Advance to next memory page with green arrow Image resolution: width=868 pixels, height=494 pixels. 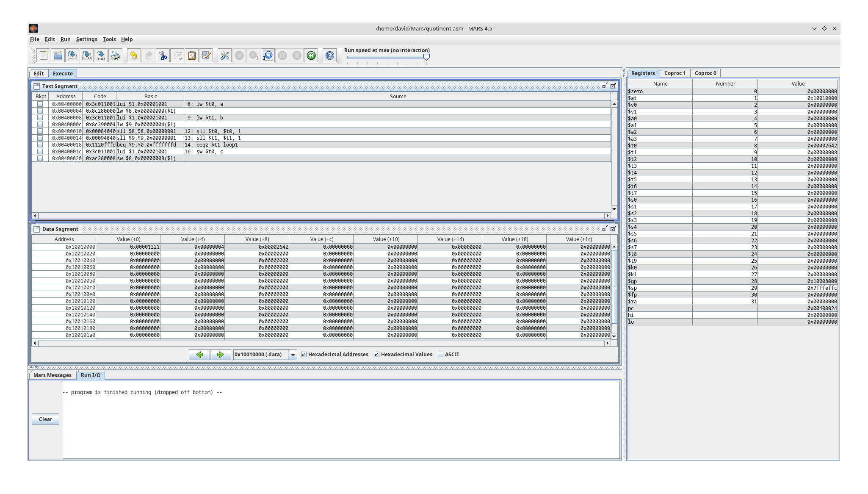pyautogui.click(x=221, y=354)
